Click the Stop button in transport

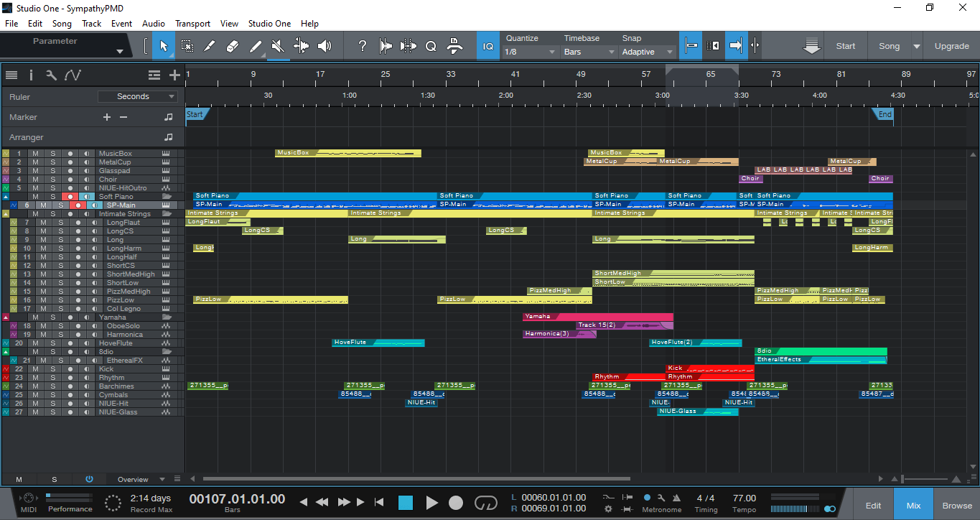coord(406,503)
